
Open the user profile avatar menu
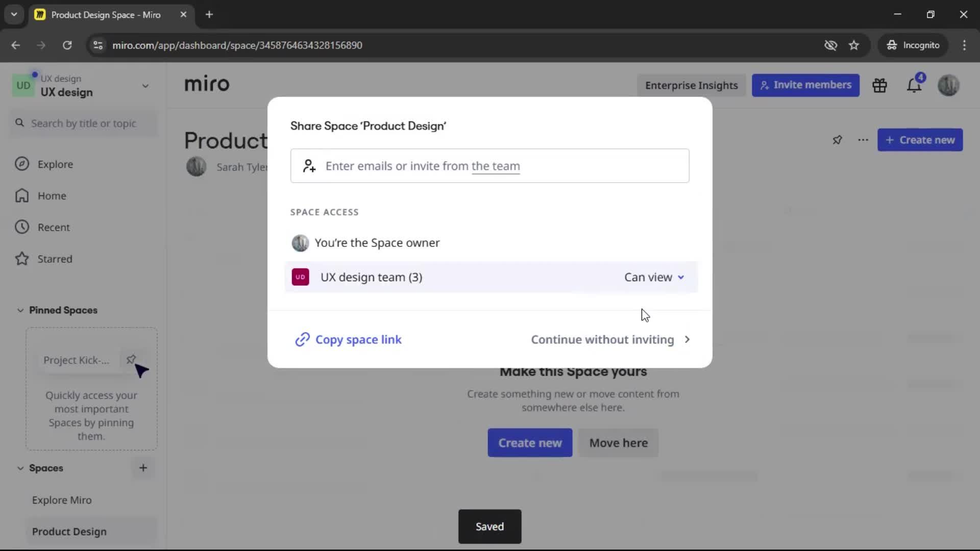pos(948,85)
